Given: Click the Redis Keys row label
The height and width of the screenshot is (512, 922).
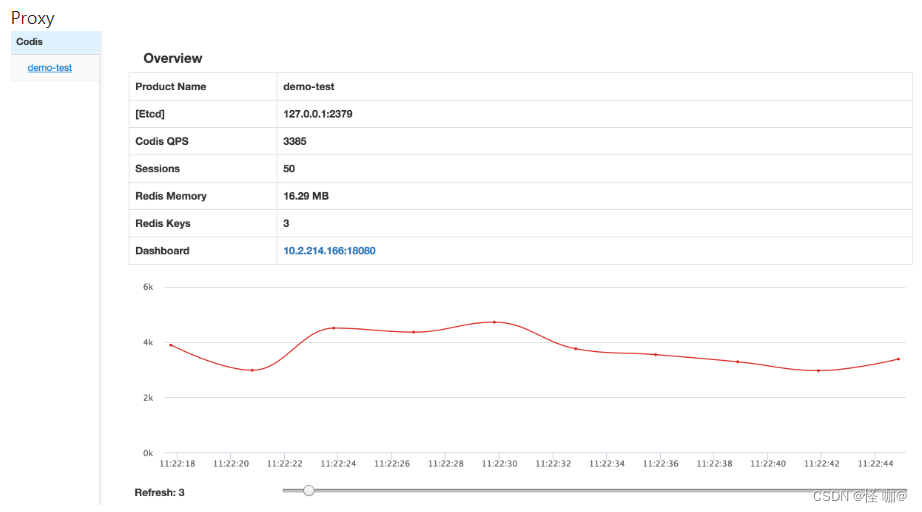Looking at the screenshot, I should pos(162,223).
